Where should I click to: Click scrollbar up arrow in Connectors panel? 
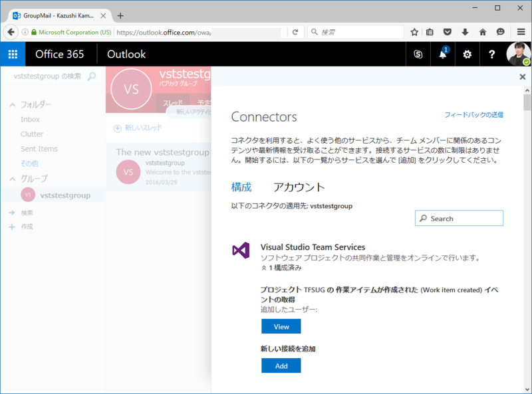click(527, 90)
